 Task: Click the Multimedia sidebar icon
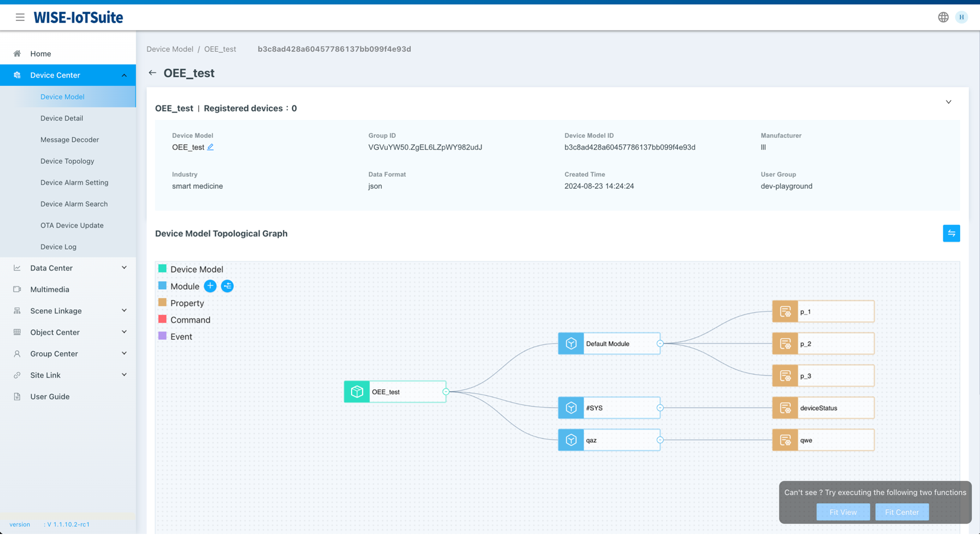pyautogui.click(x=17, y=289)
